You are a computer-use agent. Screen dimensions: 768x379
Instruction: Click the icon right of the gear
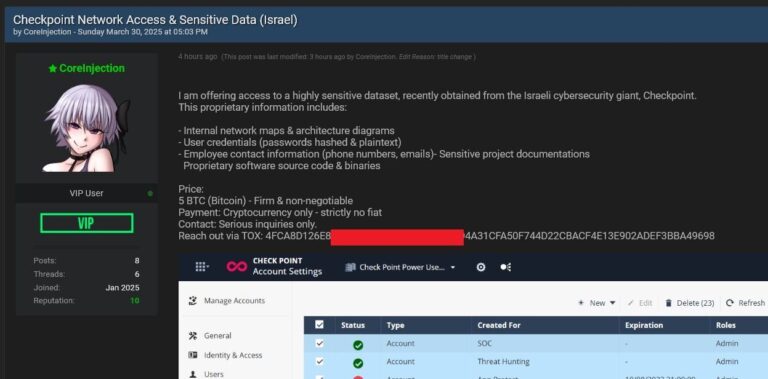click(x=505, y=267)
